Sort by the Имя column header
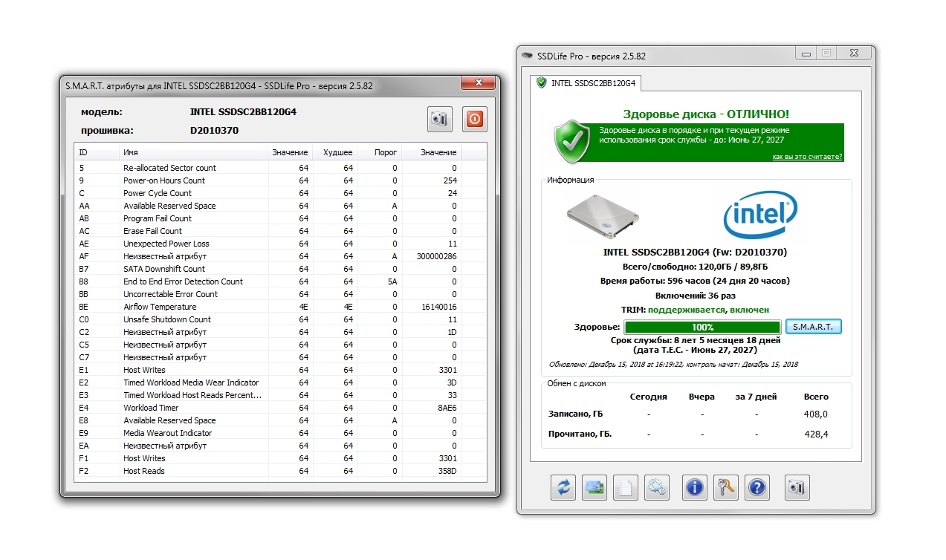946x560 pixels. coord(194,152)
